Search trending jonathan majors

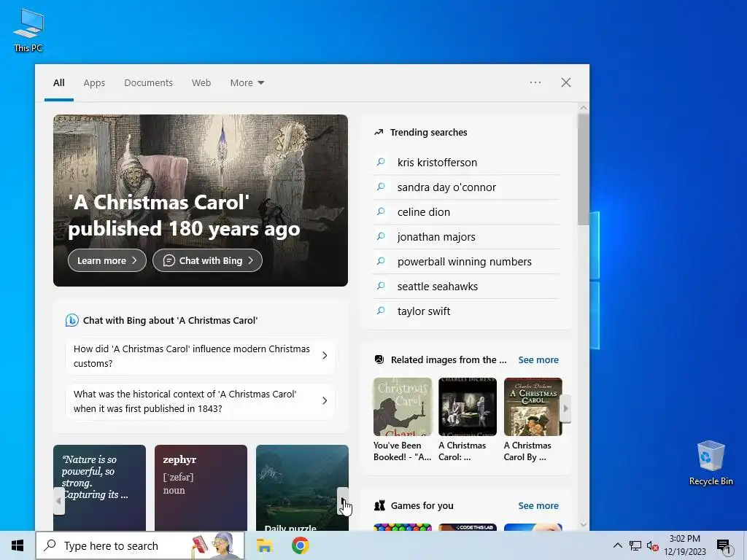[x=467, y=237]
